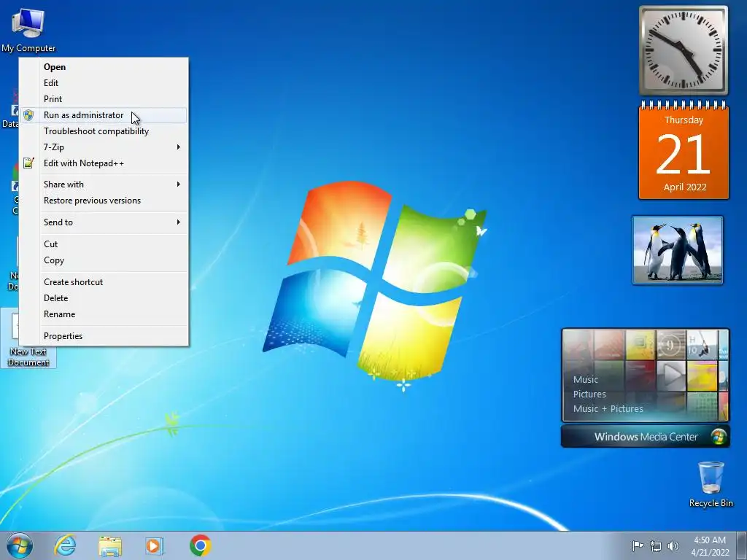The height and width of the screenshot is (560, 747).
Task: Select the Recycle Bin icon
Action: [x=711, y=484]
